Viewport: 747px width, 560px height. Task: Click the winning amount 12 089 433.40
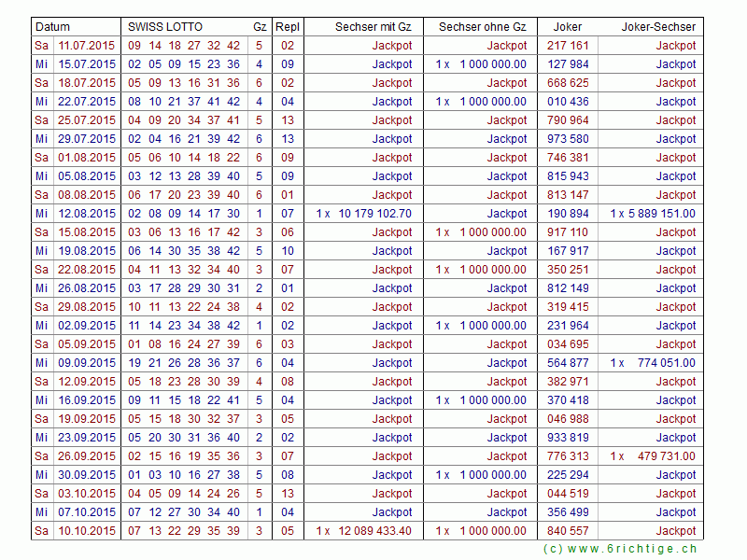click(x=374, y=531)
